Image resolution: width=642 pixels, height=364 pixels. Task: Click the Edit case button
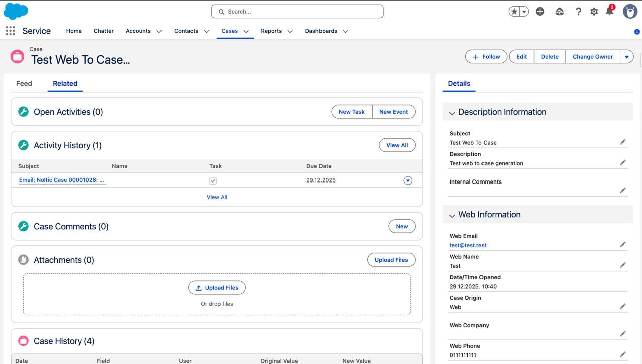click(x=522, y=57)
